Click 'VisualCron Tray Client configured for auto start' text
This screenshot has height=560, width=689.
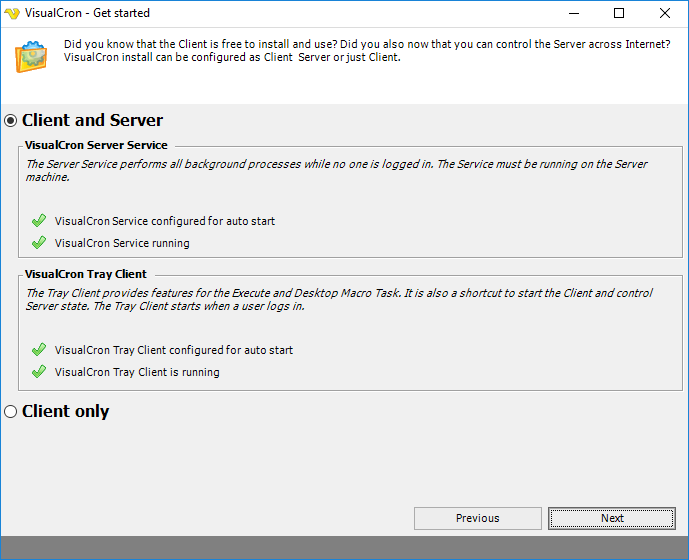(174, 350)
